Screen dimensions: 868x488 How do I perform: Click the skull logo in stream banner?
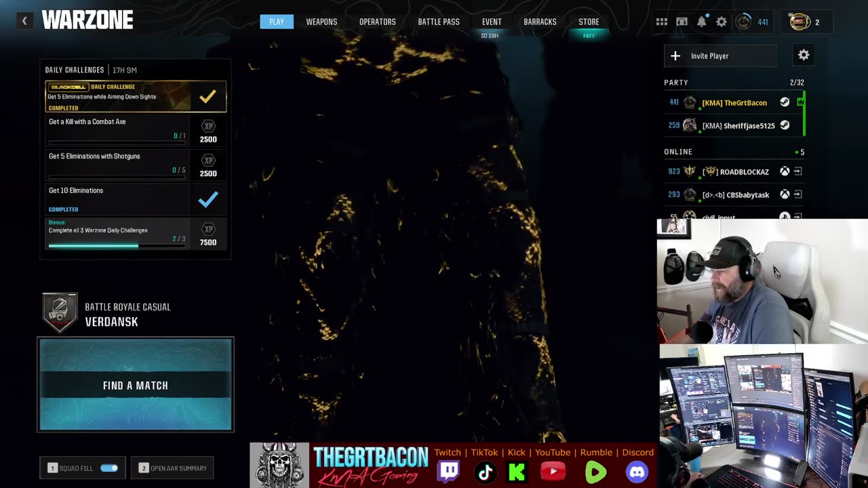pos(279,465)
